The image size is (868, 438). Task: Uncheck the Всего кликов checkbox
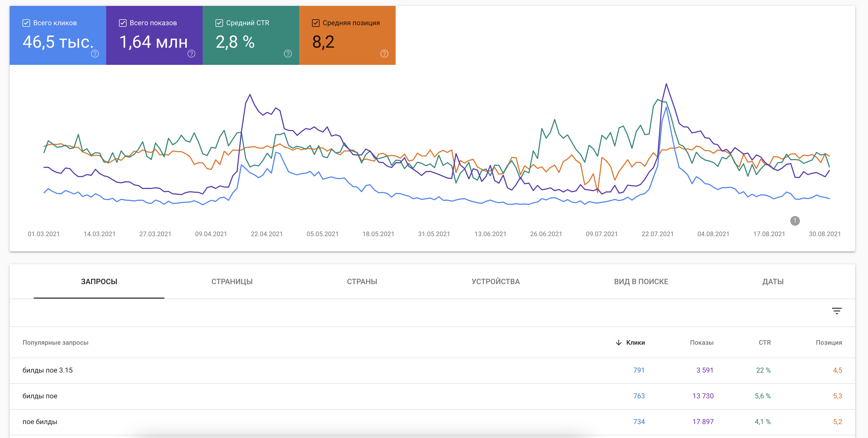click(x=26, y=23)
